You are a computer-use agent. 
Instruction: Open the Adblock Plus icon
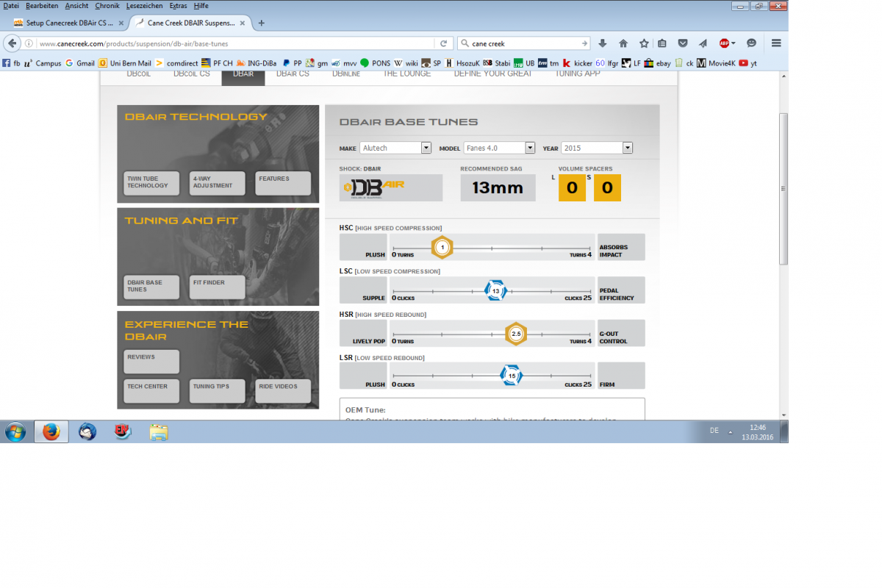pos(725,43)
